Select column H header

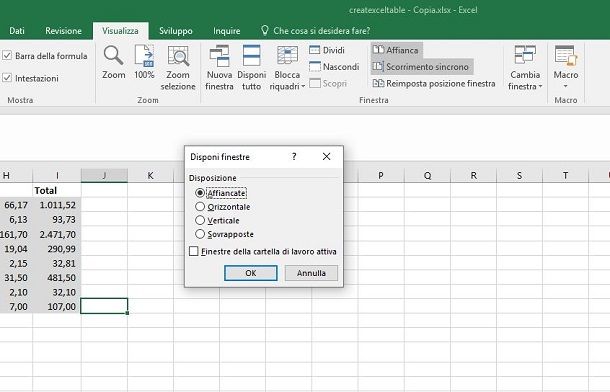(x=16, y=175)
